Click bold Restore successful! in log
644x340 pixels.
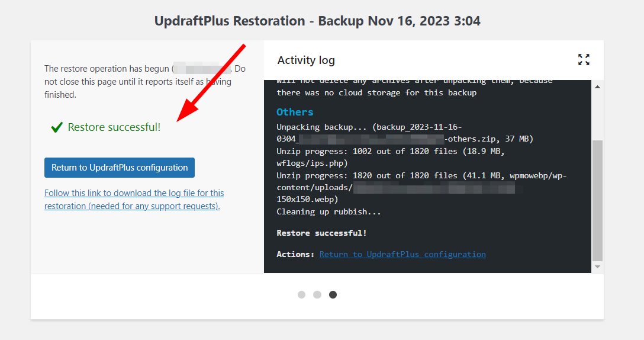pyautogui.click(x=321, y=233)
